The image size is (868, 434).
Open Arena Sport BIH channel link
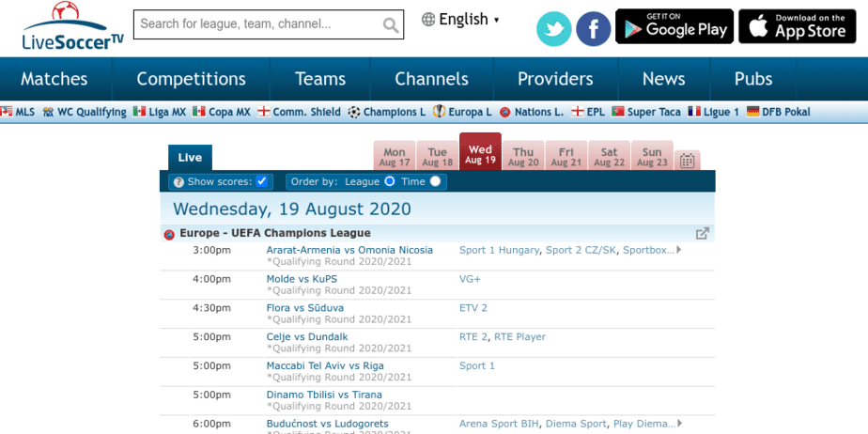499,424
